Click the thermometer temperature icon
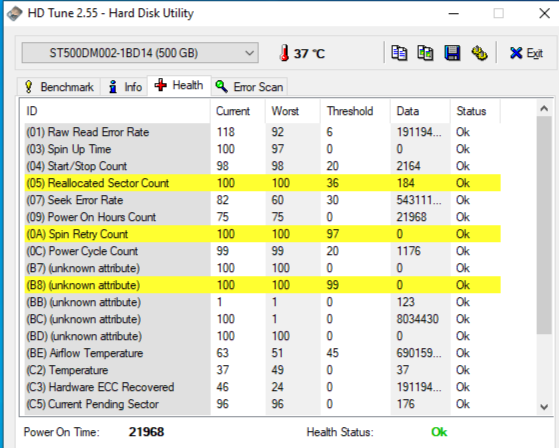Viewport: 559px width, 448px height. (x=284, y=53)
